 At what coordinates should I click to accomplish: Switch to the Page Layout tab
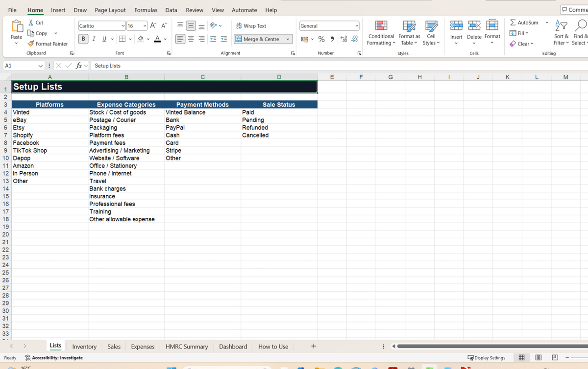[x=110, y=10]
